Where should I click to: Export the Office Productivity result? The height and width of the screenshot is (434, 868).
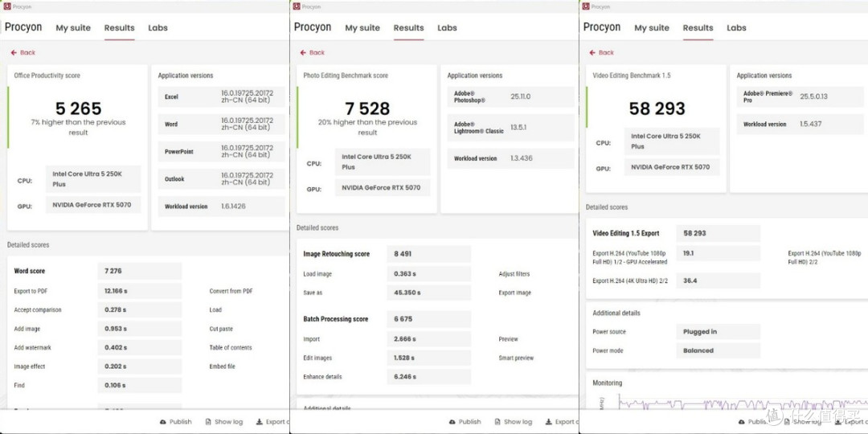click(272, 422)
